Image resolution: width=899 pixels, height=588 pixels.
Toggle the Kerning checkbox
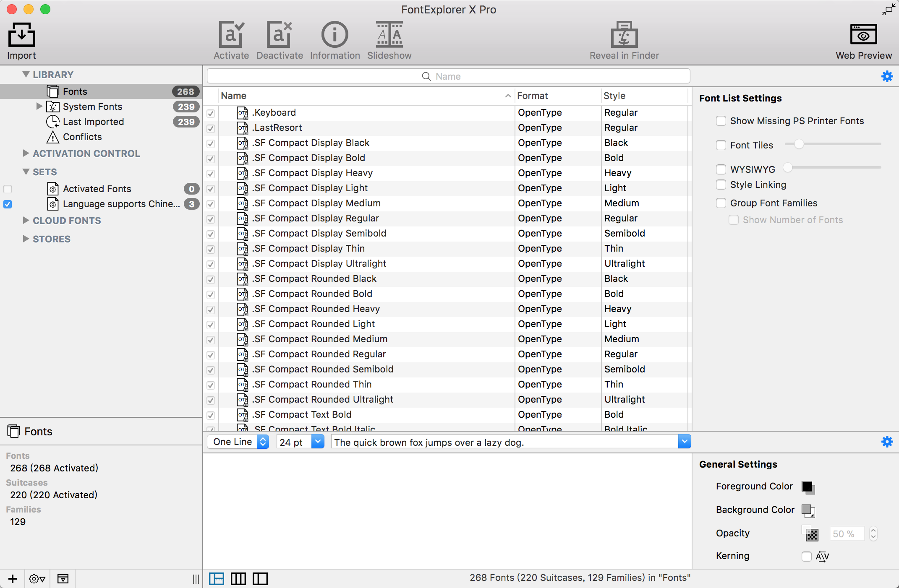[x=806, y=557]
